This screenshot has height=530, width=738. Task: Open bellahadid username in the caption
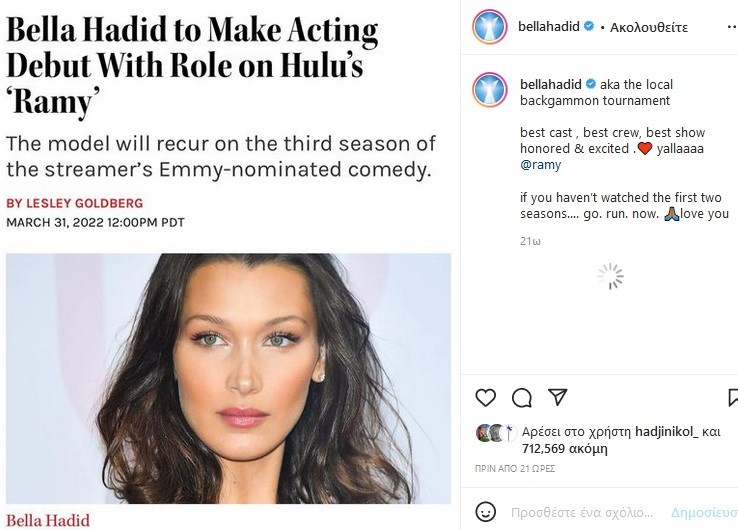point(550,83)
